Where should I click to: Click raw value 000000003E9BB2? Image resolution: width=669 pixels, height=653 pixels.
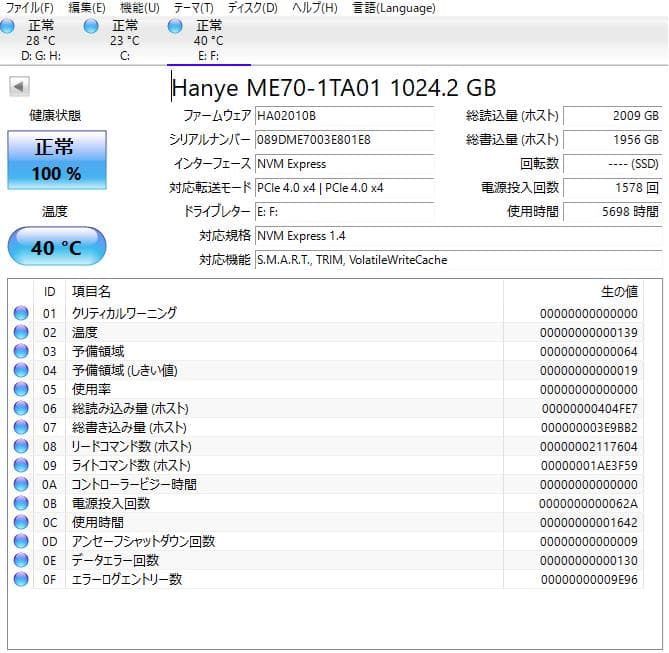[x=589, y=428]
